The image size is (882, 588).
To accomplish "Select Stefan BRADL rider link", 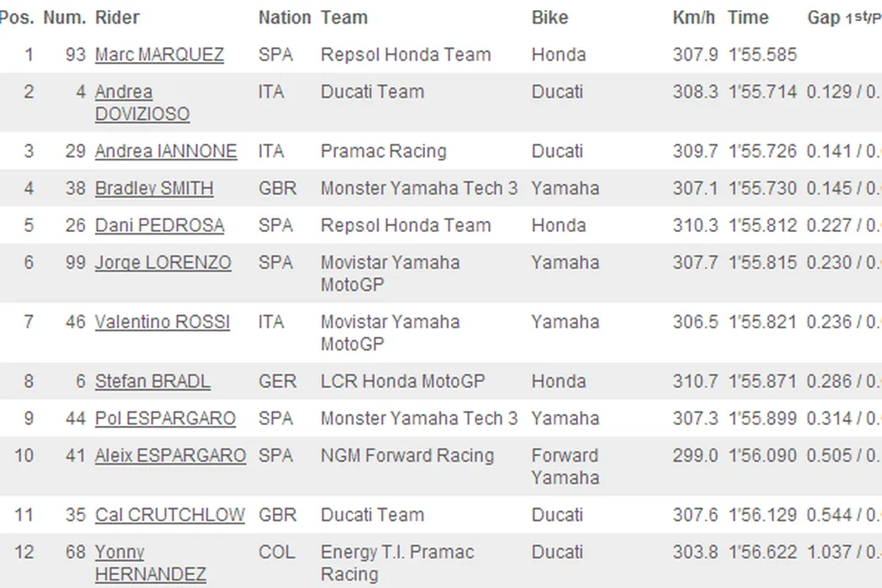I will (152, 382).
